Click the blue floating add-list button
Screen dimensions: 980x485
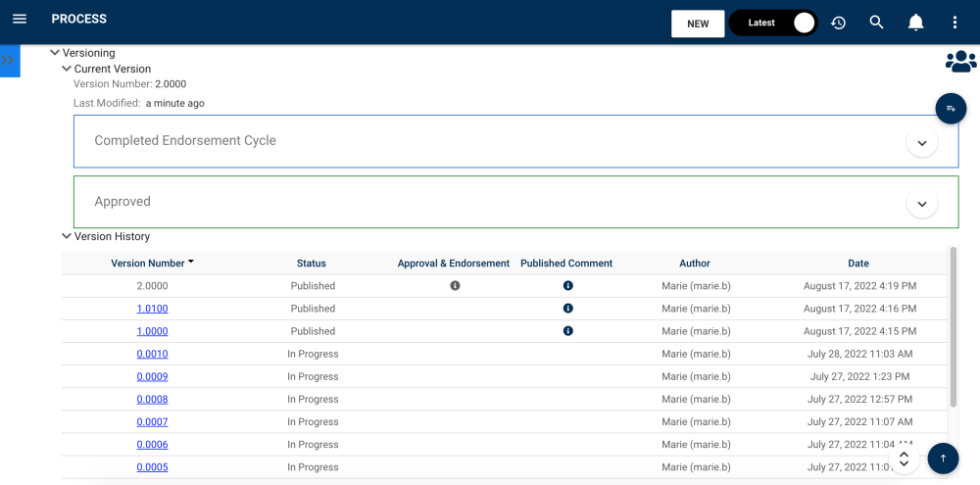tap(951, 108)
